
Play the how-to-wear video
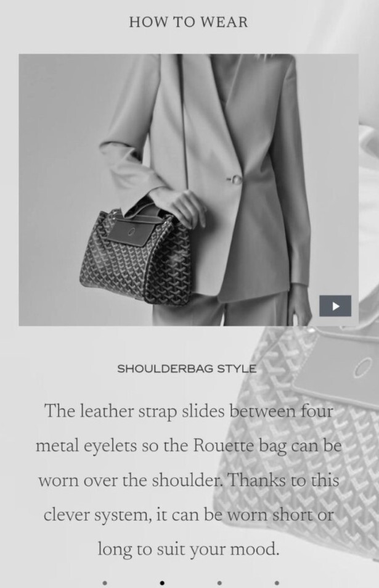click(335, 306)
